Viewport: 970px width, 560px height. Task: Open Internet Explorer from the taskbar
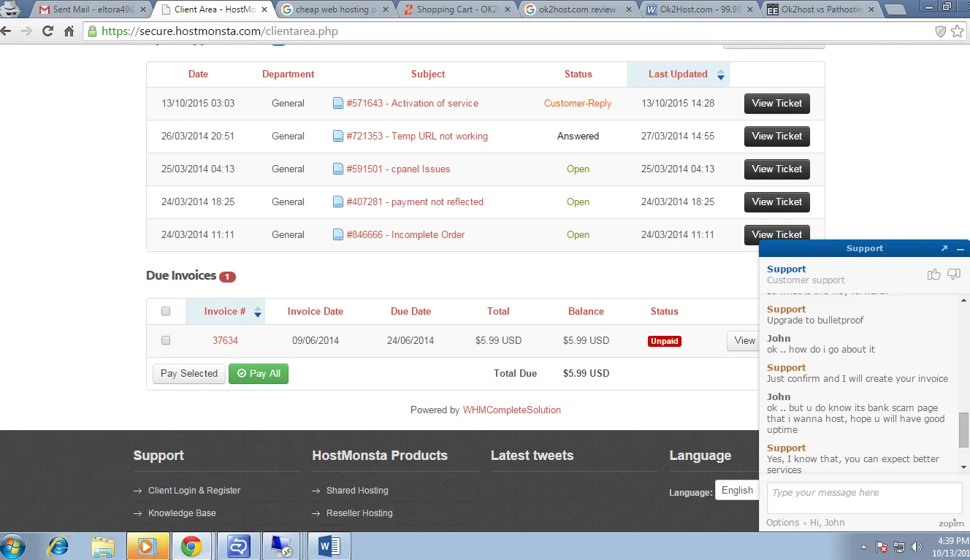58,546
